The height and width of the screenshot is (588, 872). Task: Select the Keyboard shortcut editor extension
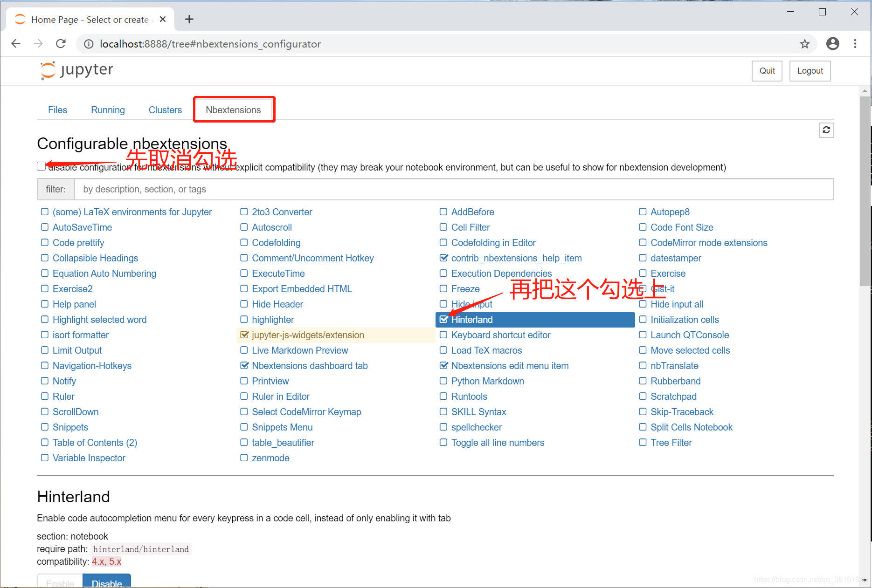[x=501, y=335]
